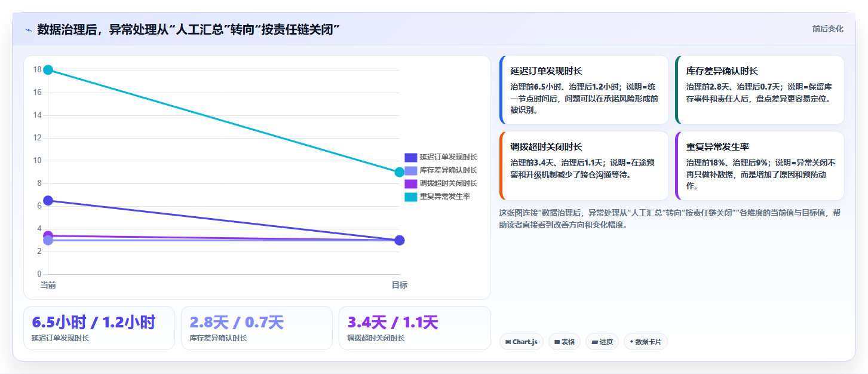Click the 延迟订单发现时长 legend color swatch
Image resolution: width=868 pixels, height=374 pixels.
tap(410, 157)
